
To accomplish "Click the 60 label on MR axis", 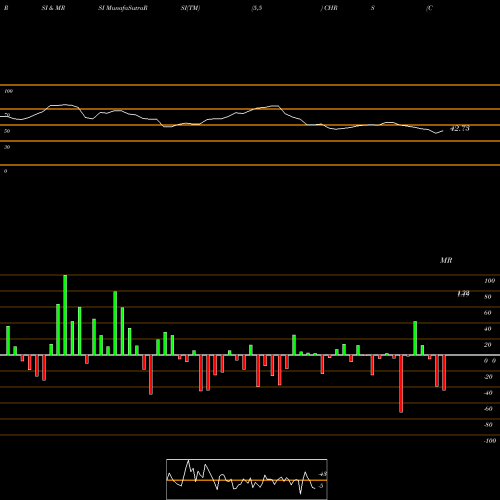I will point(488,313).
